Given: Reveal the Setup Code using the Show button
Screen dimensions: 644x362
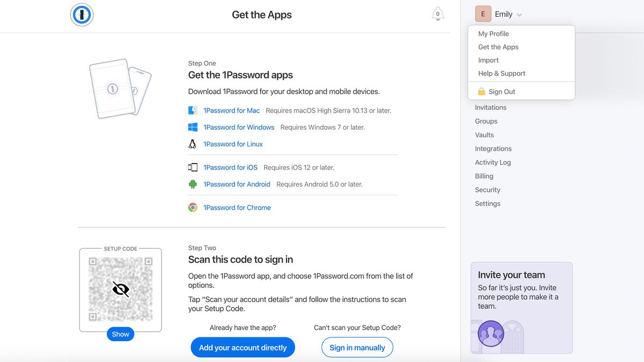Looking at the screenshot, I should pos(120,334).
